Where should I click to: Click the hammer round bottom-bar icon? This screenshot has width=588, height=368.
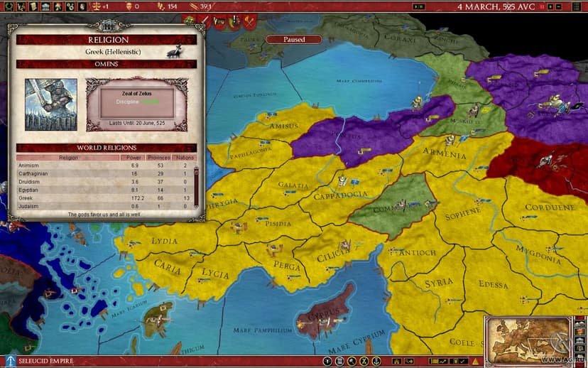click(352, 361)
